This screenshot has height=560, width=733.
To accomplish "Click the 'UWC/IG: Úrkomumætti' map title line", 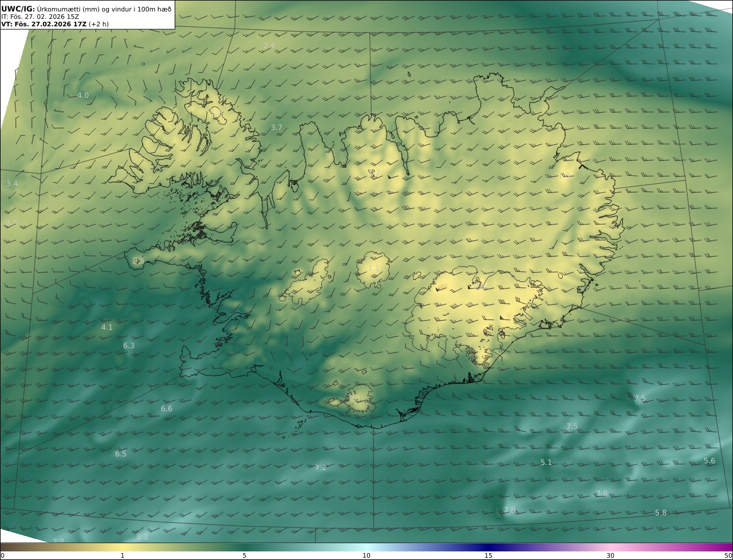I will click(x=86, y=9).
